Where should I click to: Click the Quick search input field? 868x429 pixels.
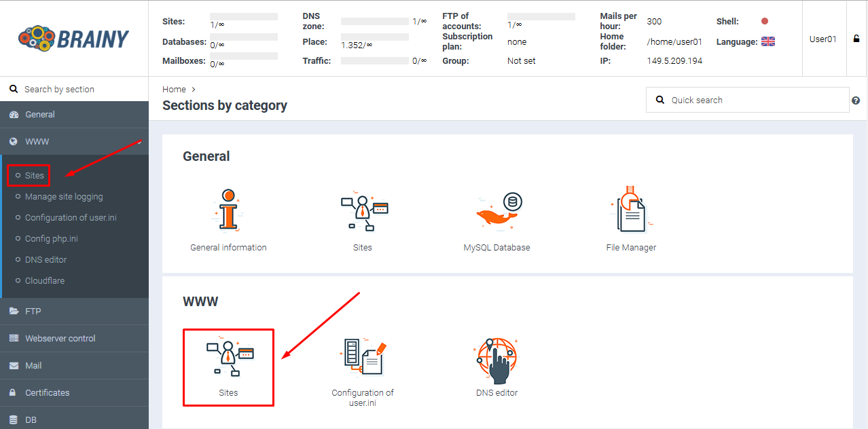[754, 100]
